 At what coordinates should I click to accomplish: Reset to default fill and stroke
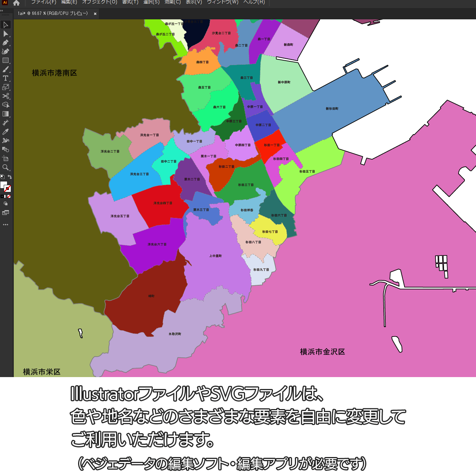coord(2,177)
